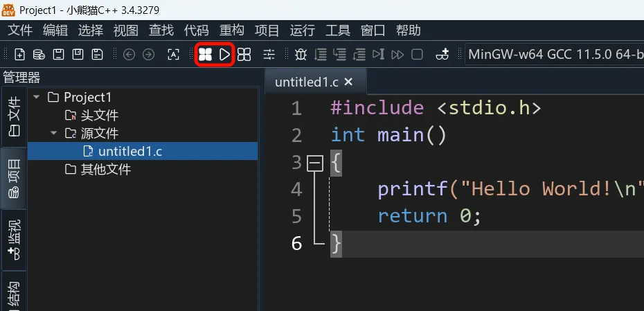Click the Stop execution square icon
Screen dimensions: 644x311
[417, 54]
